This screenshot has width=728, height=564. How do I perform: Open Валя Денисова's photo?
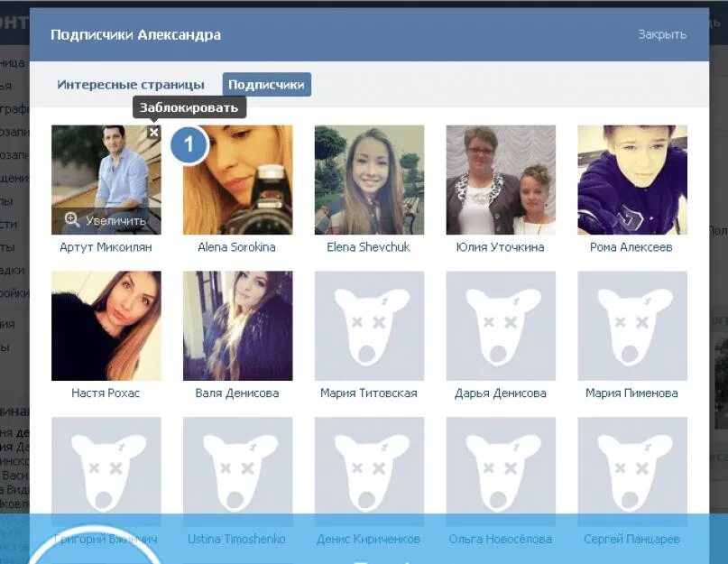(238, 326)
